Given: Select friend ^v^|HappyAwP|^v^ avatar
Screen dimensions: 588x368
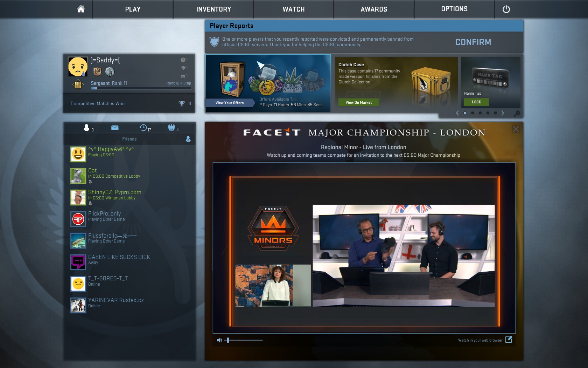Looking at the screenshot, I should tap(78, 154).
